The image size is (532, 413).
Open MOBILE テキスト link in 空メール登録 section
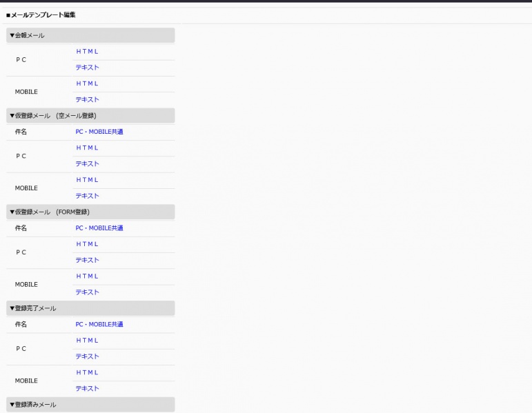[x=87, y=196]
